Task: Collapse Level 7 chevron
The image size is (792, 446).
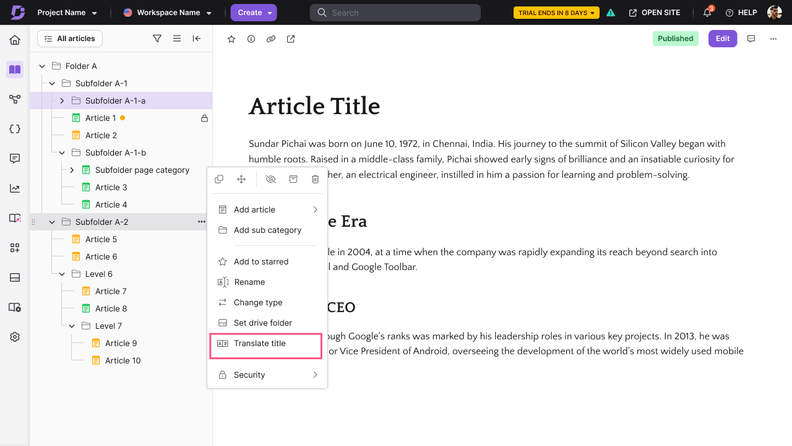Action: tap(72, 326)
